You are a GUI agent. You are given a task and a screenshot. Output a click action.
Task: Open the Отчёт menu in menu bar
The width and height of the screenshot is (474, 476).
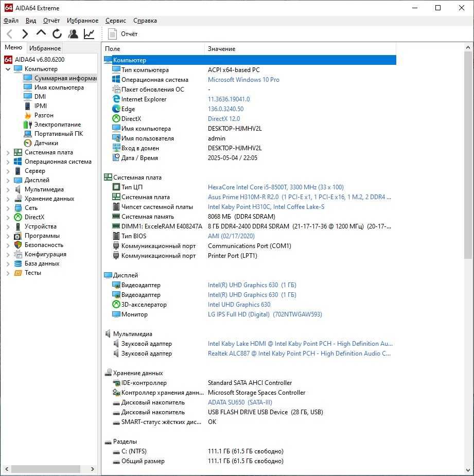(51, 21)
